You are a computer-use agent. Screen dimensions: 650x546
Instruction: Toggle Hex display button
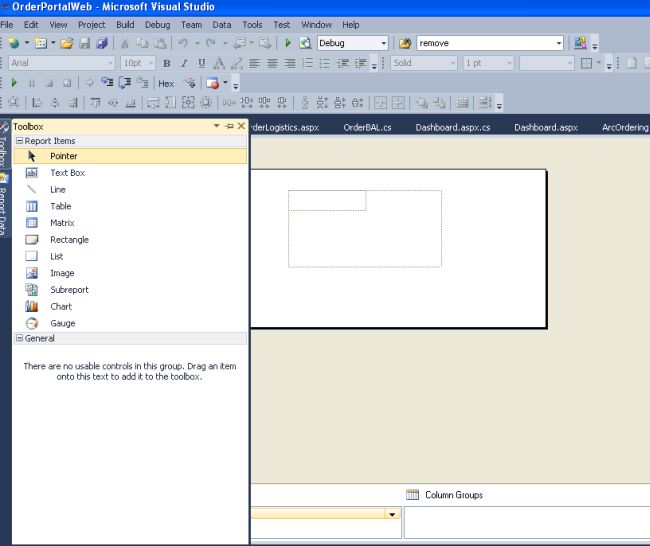166,84
